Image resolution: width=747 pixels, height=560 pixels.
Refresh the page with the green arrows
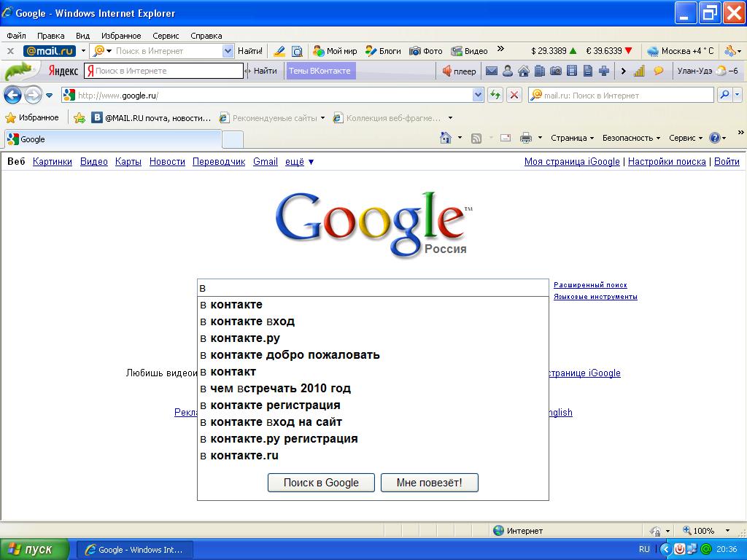[x=495, y=96]
